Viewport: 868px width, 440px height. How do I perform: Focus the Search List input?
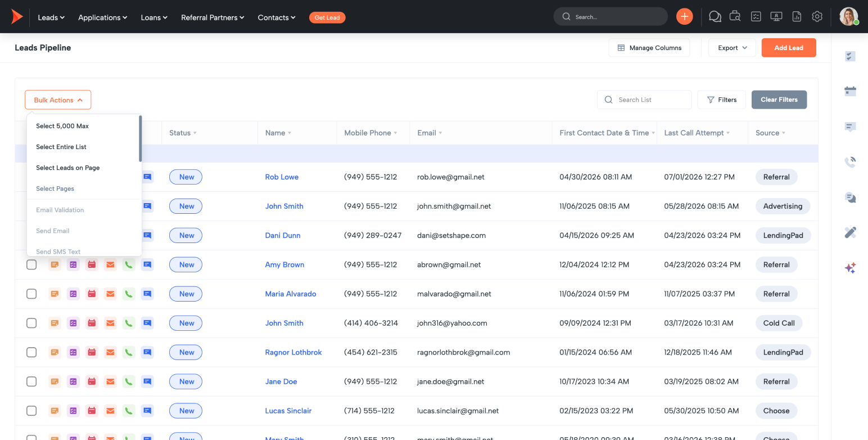click(644, 100)
